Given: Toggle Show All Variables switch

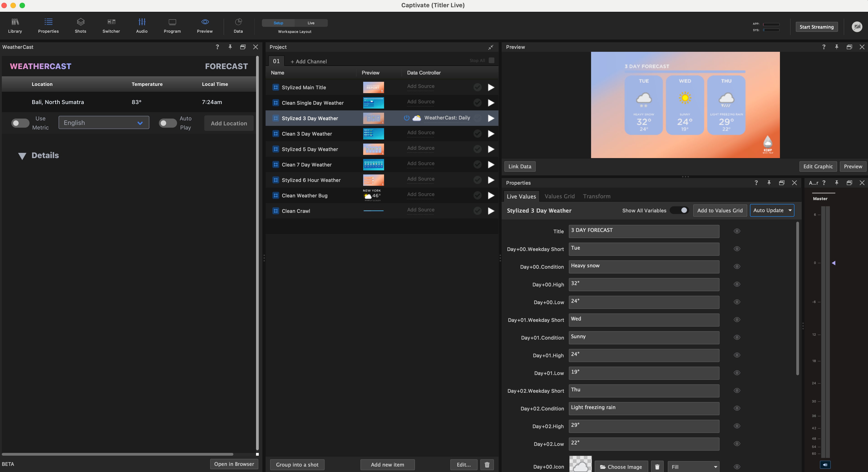Looking at the screenshot, I should [x=679, y=210].
